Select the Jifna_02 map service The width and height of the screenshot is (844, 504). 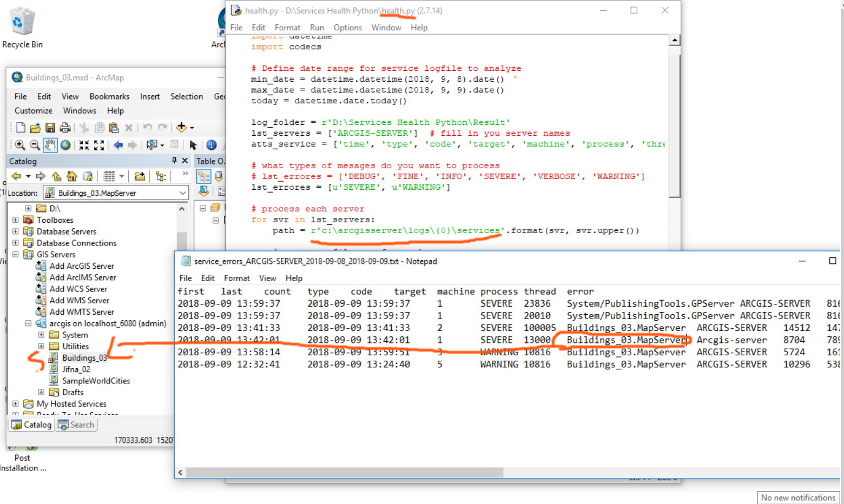click(76, 369)
